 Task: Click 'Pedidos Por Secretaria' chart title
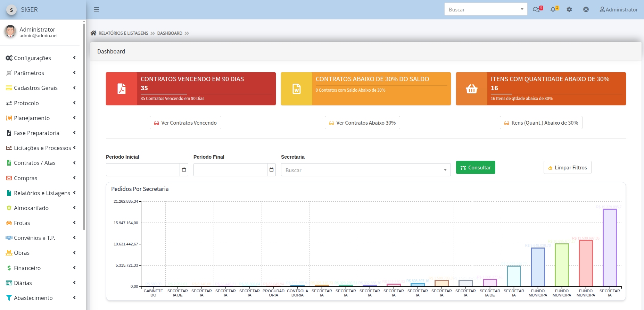coord(140,189)
